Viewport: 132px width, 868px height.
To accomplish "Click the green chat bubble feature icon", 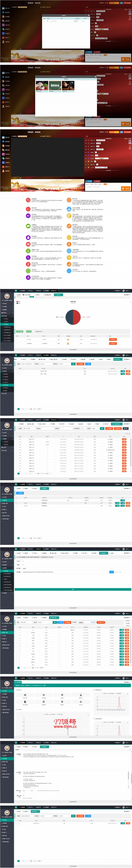I will pos(28,226).
